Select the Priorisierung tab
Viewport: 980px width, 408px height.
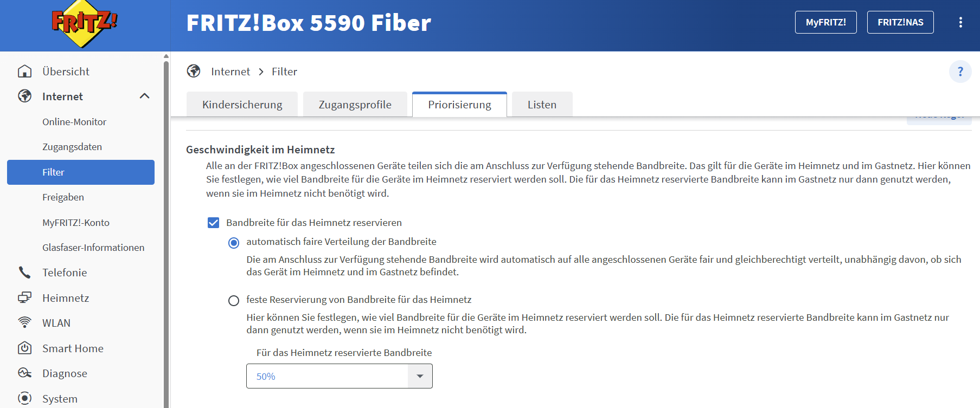point(460,105)
